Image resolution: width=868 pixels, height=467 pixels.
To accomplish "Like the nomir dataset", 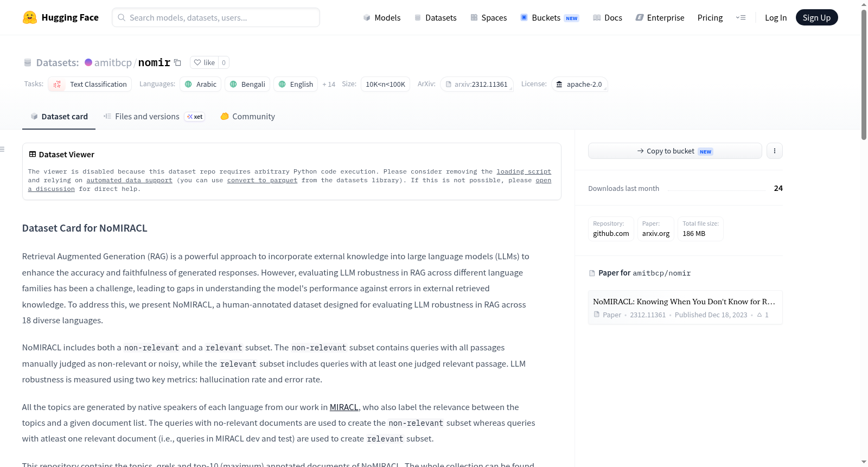I will click(x=205, y=62).
